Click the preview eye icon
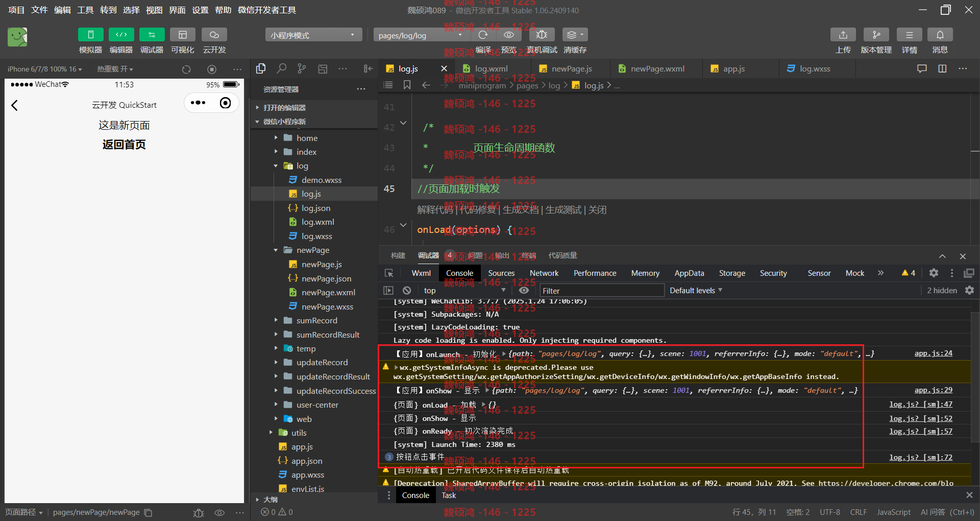This screenshot has width=980, height=521. [509, 35]
